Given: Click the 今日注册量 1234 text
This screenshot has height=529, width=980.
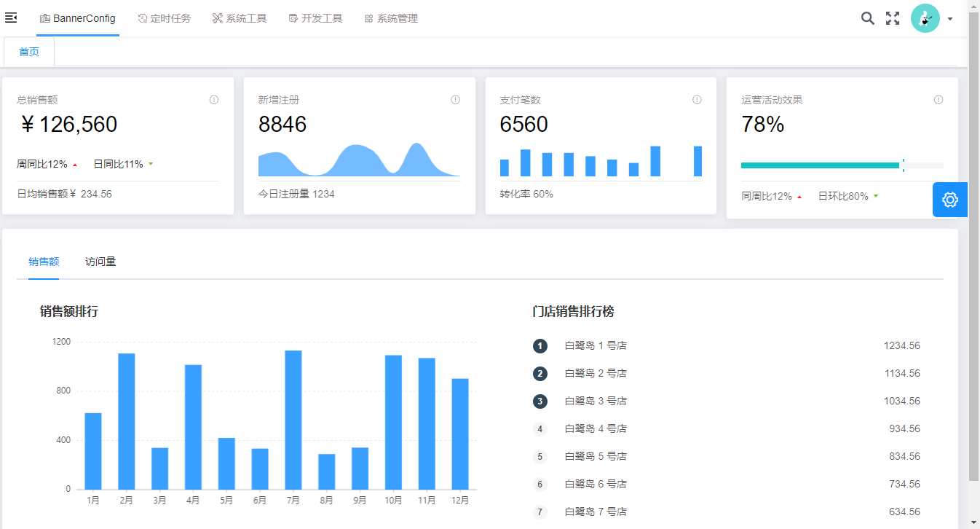Looking at the screenshot, I should click(x=297, y=195).
